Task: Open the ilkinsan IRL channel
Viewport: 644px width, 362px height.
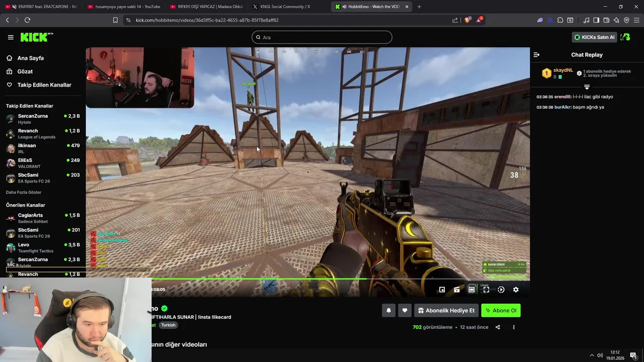Action: tap(42, 148)
